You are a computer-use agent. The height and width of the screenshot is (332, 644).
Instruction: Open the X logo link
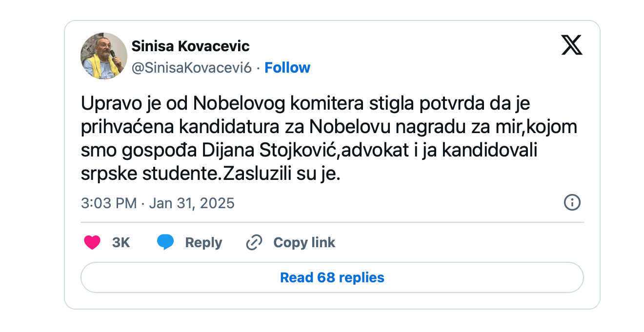coord(571,45)
